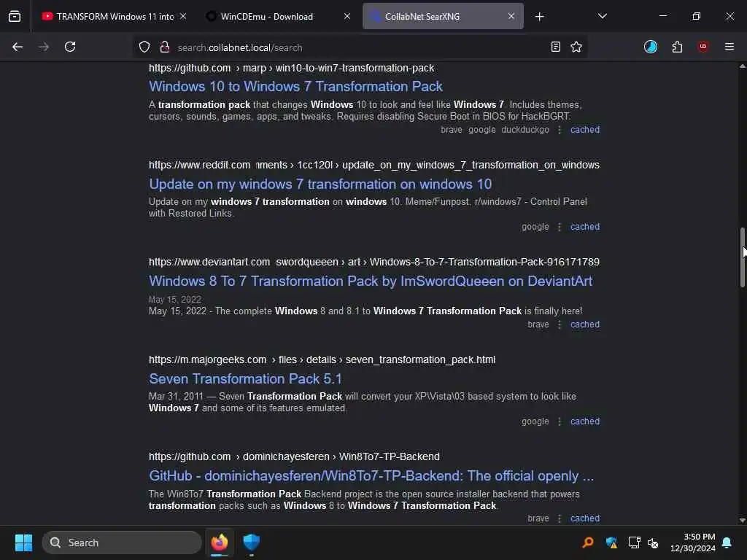The image size is (747, 560).
Task: Open Windows Security shield in taskbar
Action: (x=252, y=542)
